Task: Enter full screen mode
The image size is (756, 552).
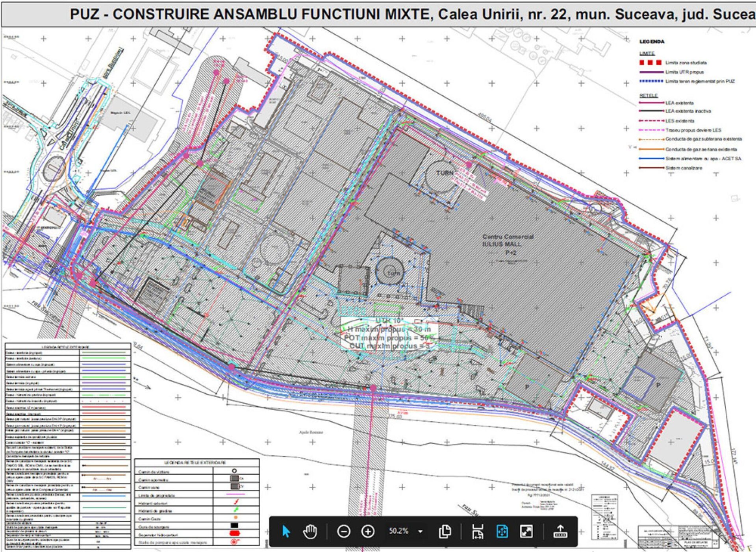Action: pos(526,532)
